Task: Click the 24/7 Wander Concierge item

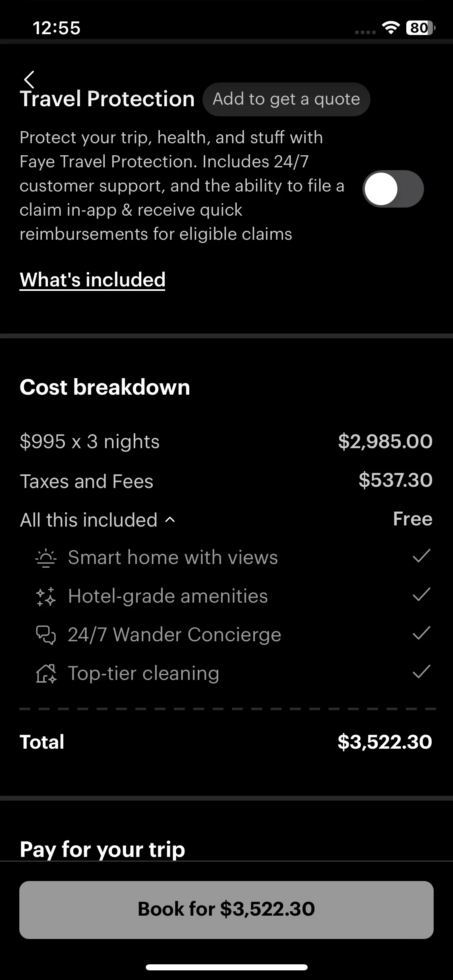Action: click(174, 635)
